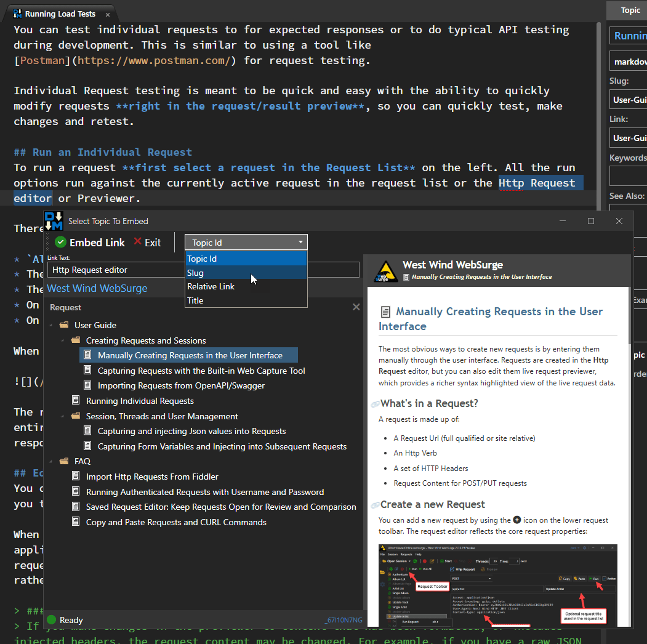Click document icon beside Capturing Requests with Web Capture Tool
Screen dimensions: 647x644
click(x=87, y=370)
